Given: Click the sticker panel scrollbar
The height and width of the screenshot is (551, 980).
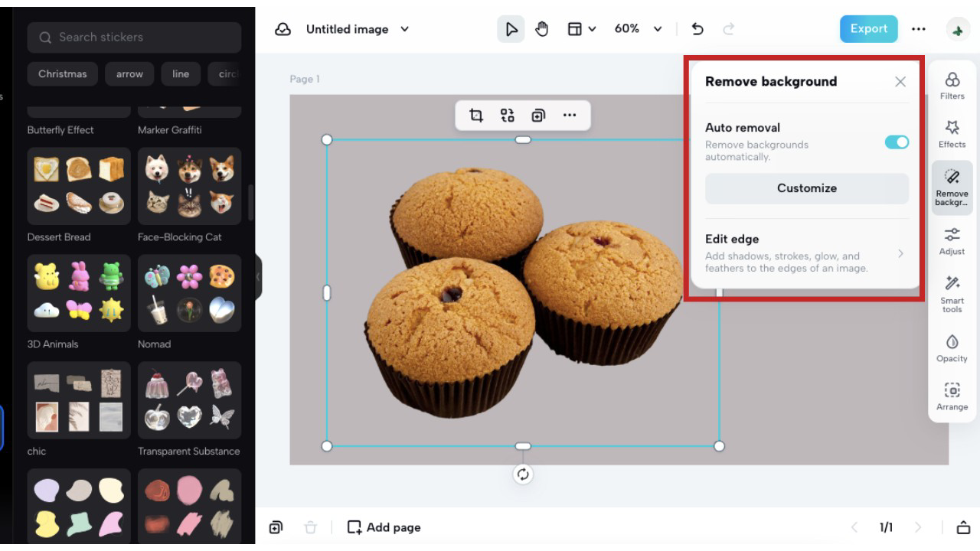Looking at the screenshot, I should [250, 203].
